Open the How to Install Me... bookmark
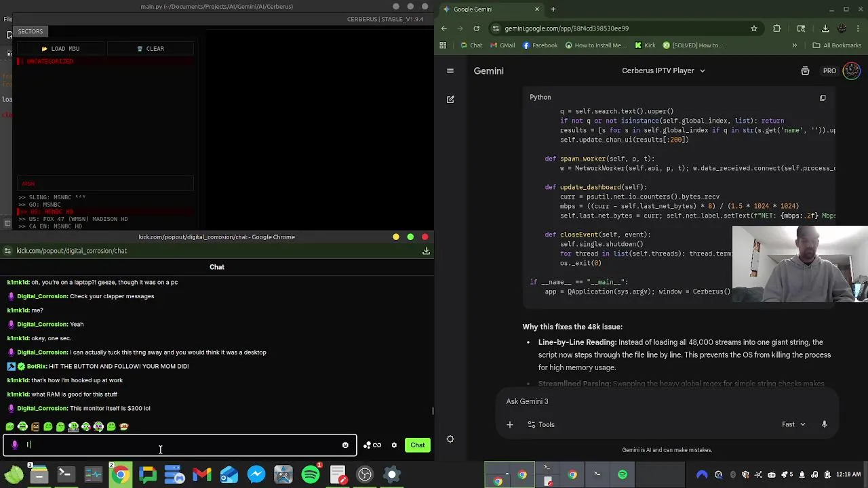This screenshot has height=488, width=868. (x=595, y=45)
